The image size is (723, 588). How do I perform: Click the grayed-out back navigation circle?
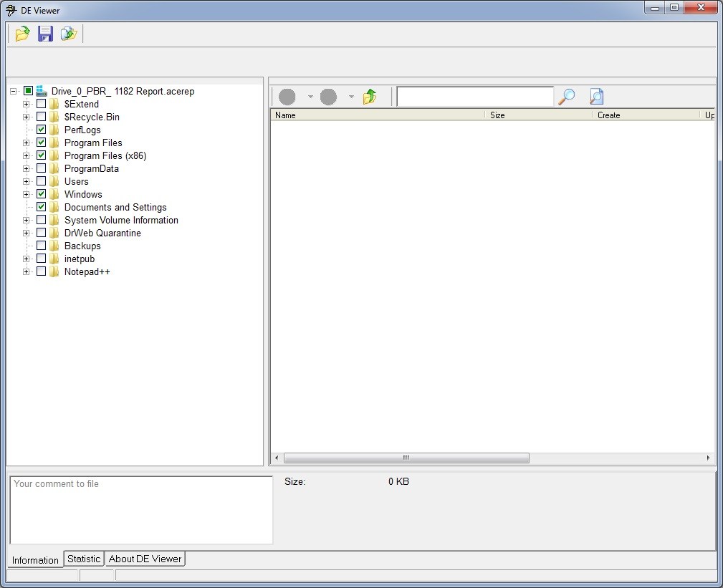coord(287,97)
